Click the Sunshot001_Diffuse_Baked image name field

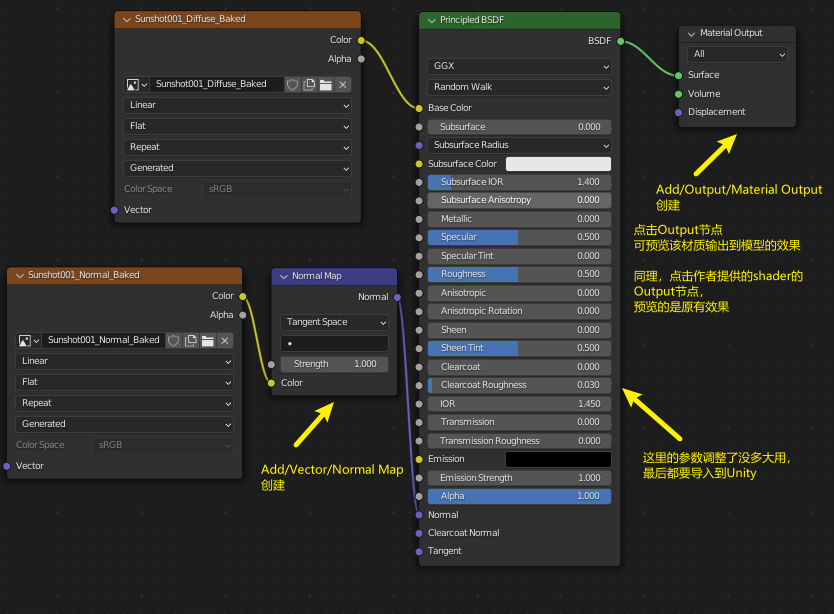[216, 85]
